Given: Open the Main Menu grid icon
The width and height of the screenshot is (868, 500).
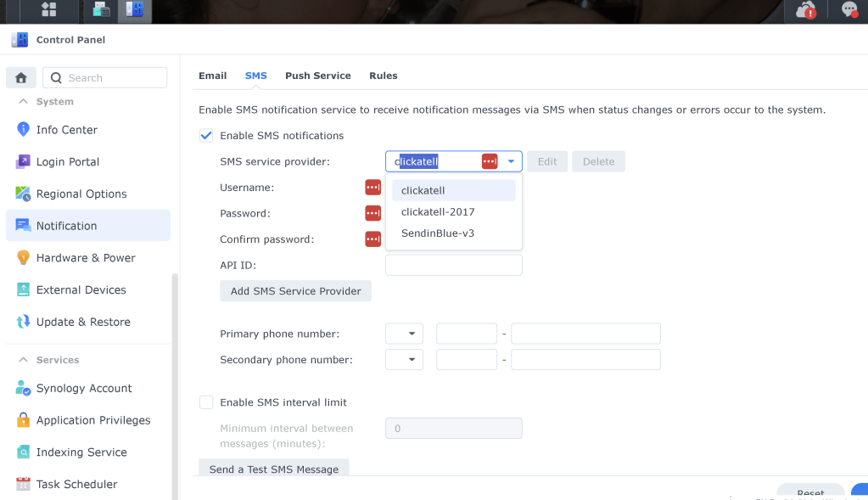Looking at the screenshot, I should [x=48, y=9].
